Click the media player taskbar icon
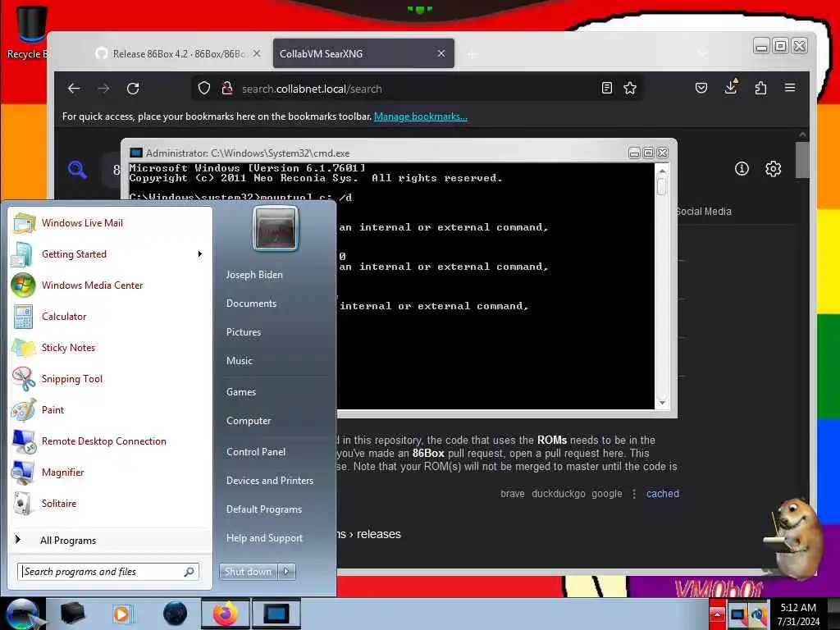The height and width of the screenshot is (630, 840). pos(121,614)
